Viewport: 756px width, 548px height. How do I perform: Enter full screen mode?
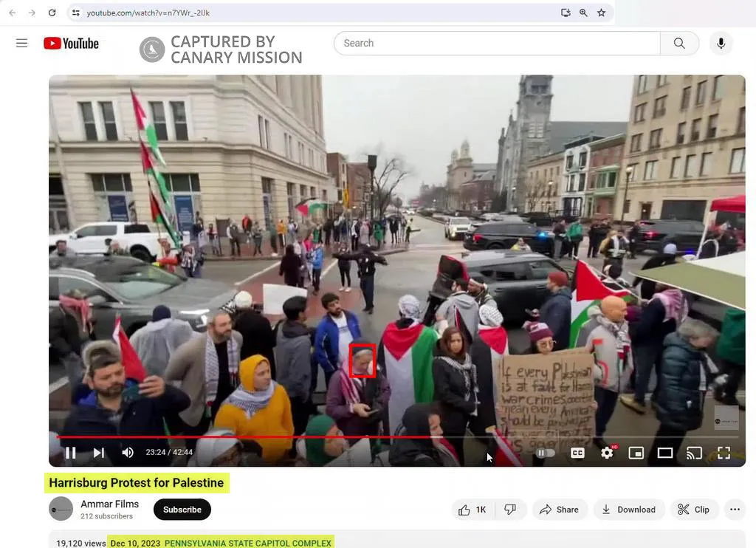[724, 453]
